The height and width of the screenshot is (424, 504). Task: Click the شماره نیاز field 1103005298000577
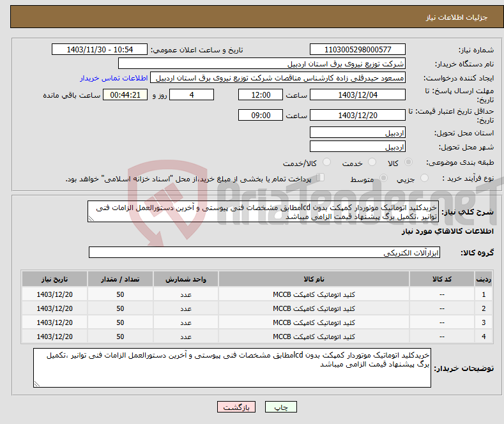coord(358,49)
